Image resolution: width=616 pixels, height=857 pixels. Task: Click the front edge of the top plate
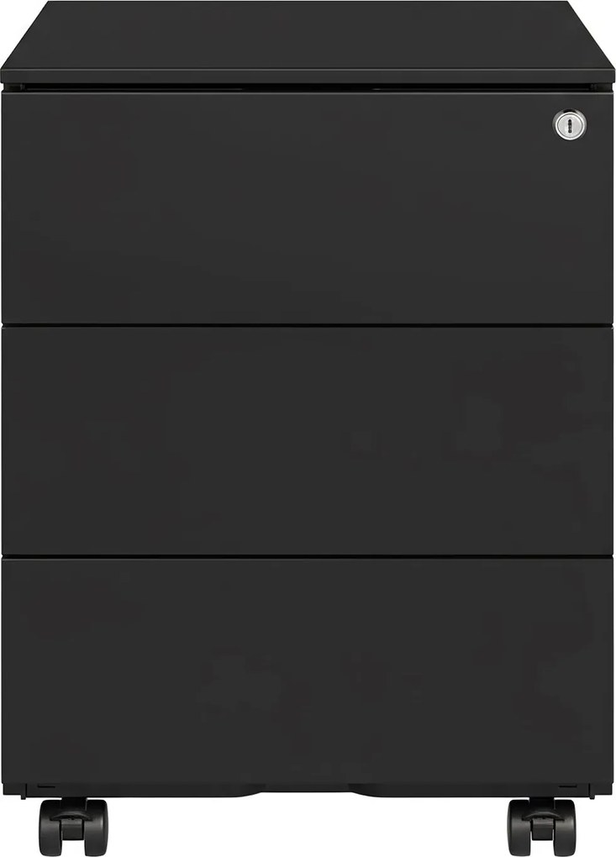point(308,76)
